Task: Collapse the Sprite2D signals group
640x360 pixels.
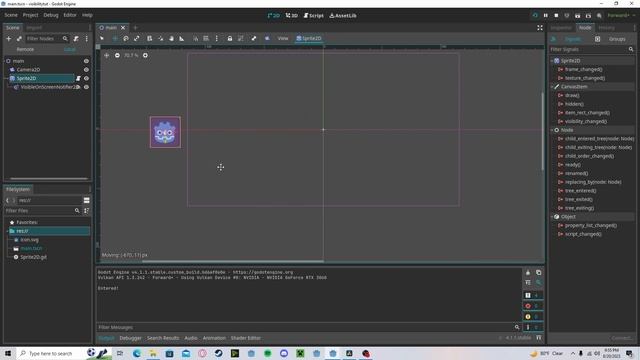Action: [552, 61]
